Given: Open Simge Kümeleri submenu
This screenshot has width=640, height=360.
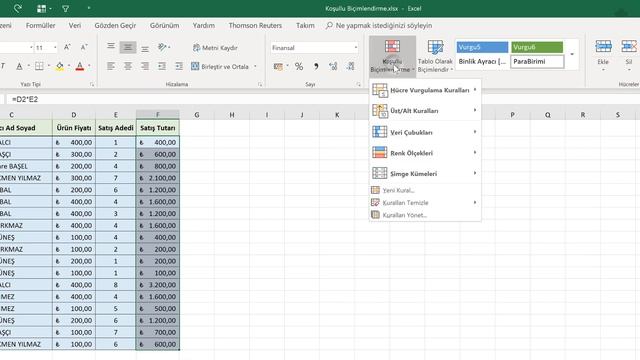Looking at the screenshot, I should [425, 173].
